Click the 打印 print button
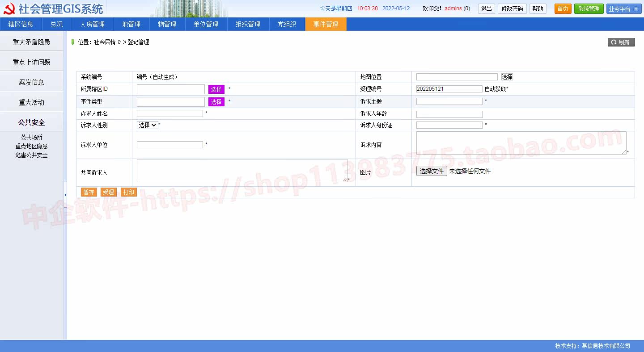Image resolution: width=644 pixels, height=352 pixels. 129,192
